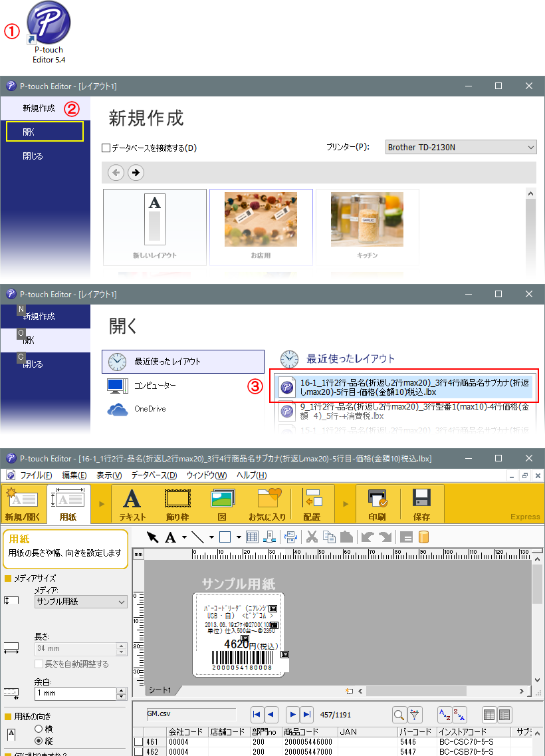Expand the ribbon arrow after 用紙 tab
The image size is (545, 756).
101,504
